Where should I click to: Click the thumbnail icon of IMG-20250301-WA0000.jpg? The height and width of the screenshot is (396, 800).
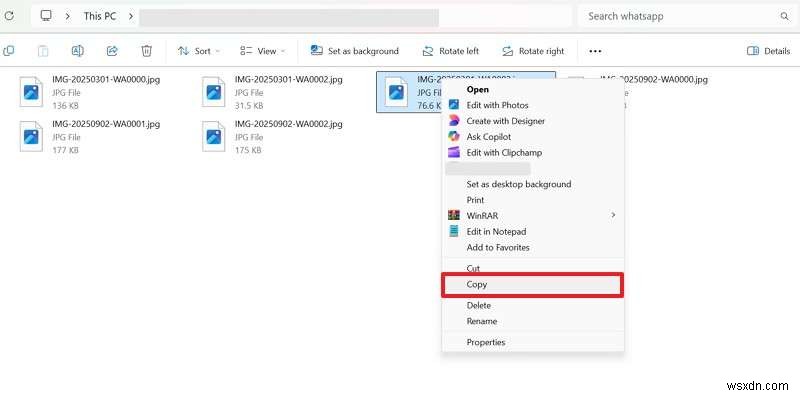31,92
